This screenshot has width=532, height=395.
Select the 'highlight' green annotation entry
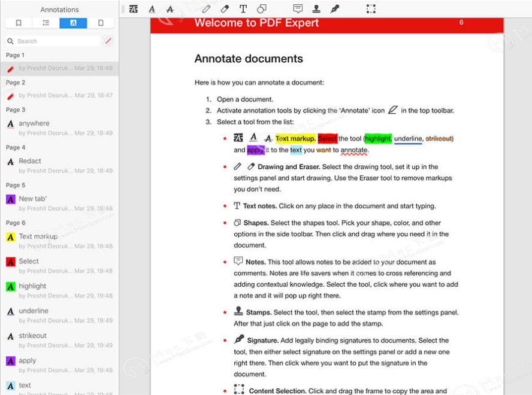click(x=59, y=290)
